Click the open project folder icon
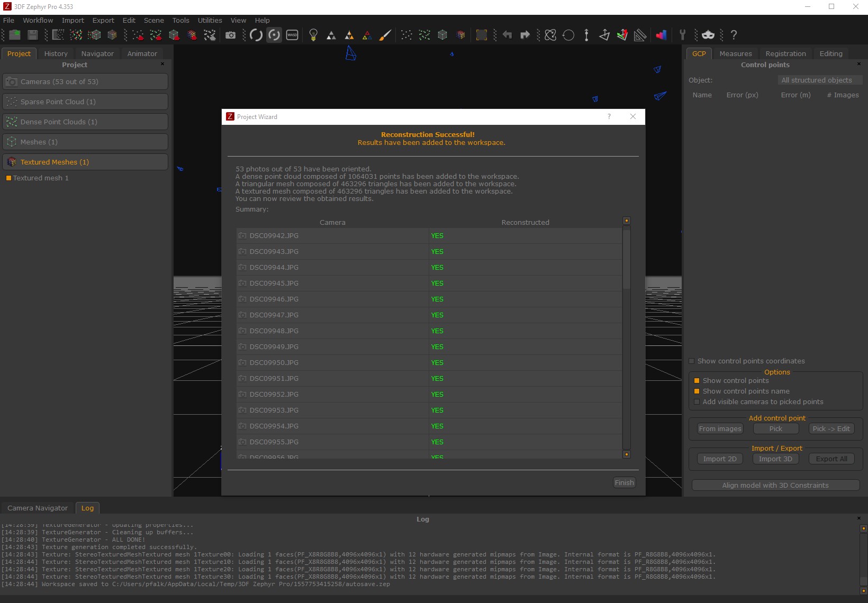The image size is (868, 603). click(15, 35)
